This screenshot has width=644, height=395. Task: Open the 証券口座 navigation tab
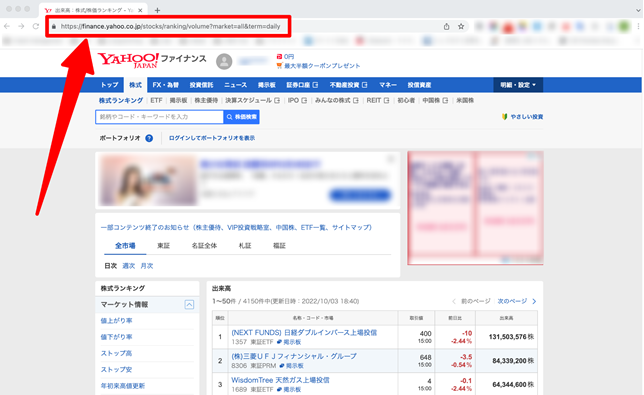(302, 85)
